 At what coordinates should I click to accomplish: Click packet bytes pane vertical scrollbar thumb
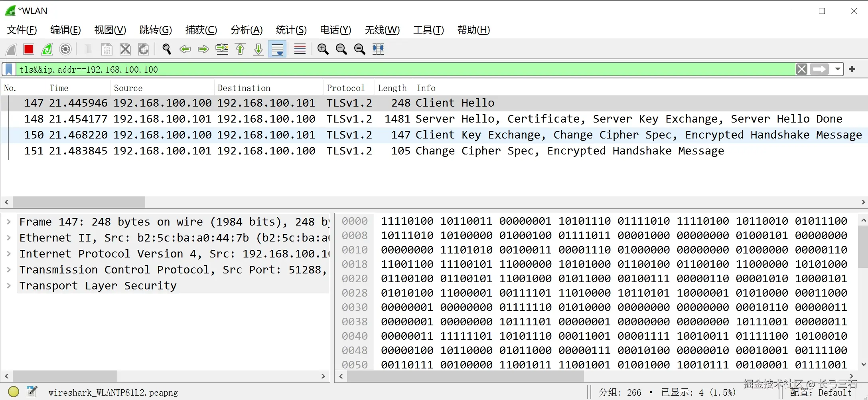(863, 246)
